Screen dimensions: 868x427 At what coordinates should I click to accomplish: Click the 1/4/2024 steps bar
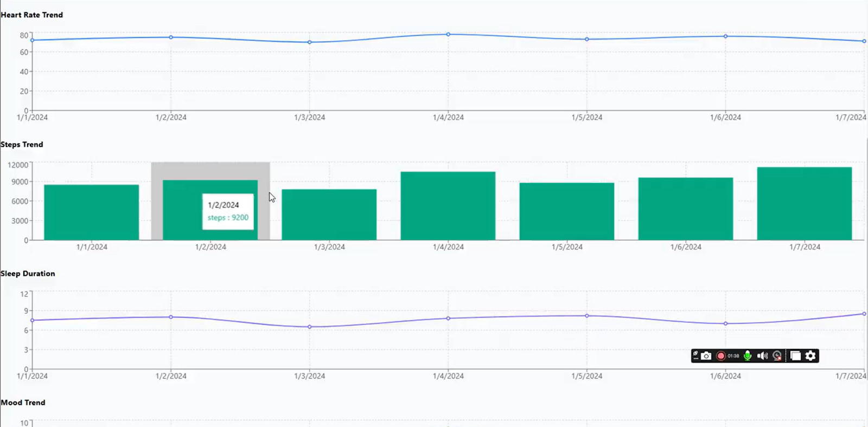coord(448,206)
